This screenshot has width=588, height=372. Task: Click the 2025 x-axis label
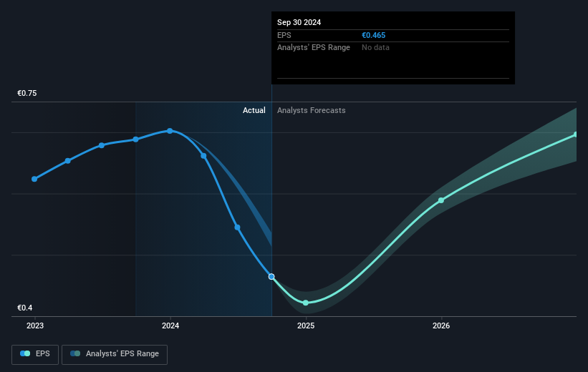[306, 325]
